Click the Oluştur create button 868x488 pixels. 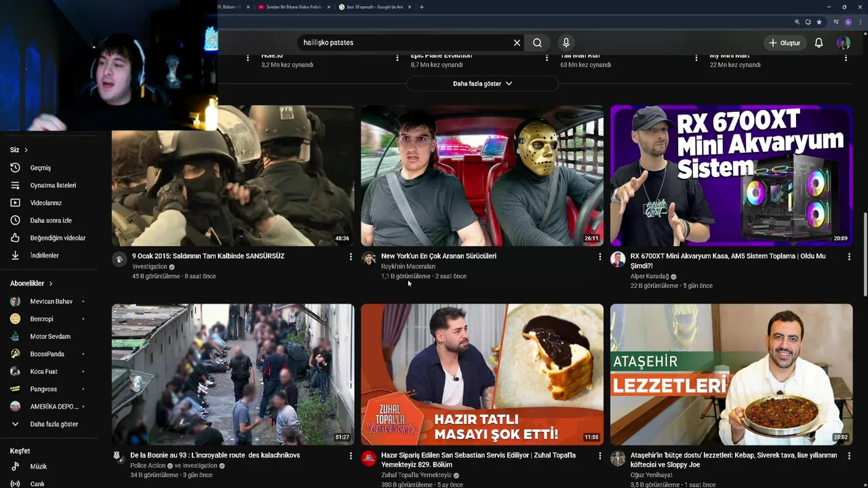pyautogui.click(x=785, y=43)
